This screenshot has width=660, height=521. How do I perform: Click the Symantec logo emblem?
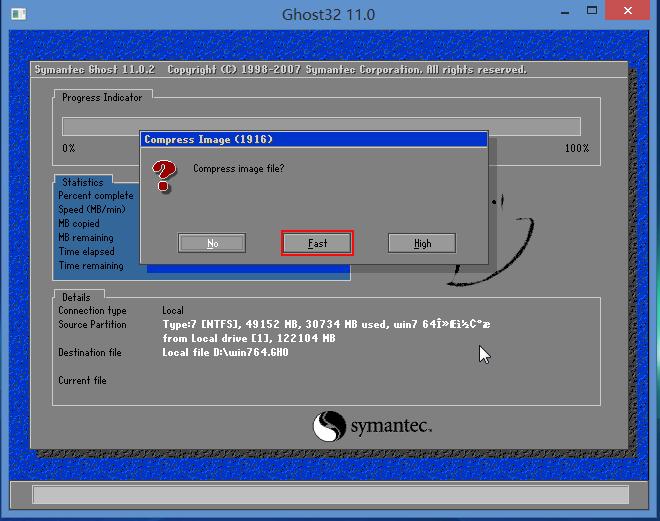(329, 427)
